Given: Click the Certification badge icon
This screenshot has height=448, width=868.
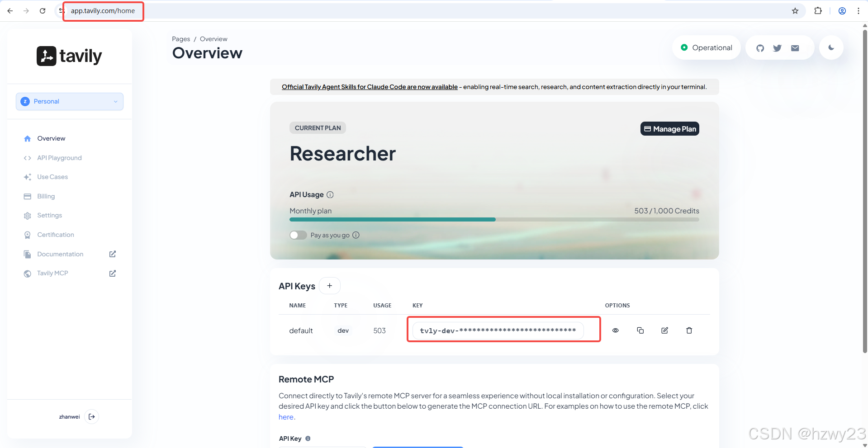Looking at the screenshot, I should 28,235.
